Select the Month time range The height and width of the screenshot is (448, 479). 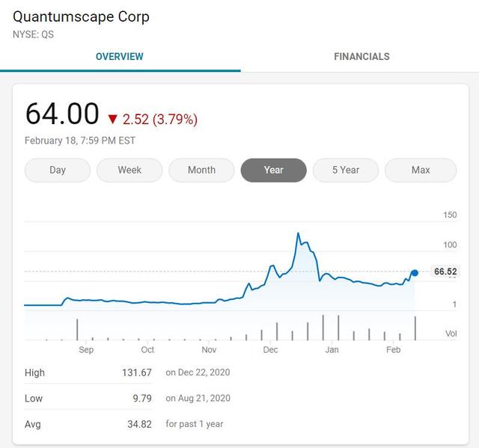point(201,170)
